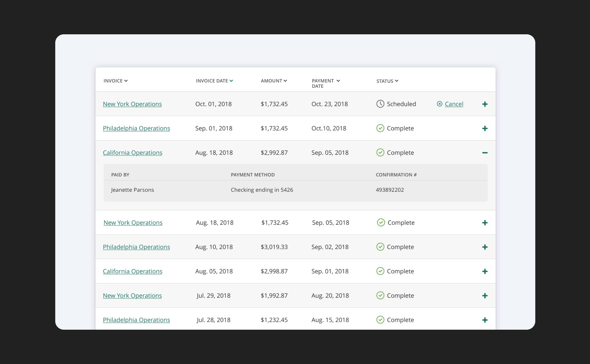Click the amount $1,232.45

coord(274,320)
